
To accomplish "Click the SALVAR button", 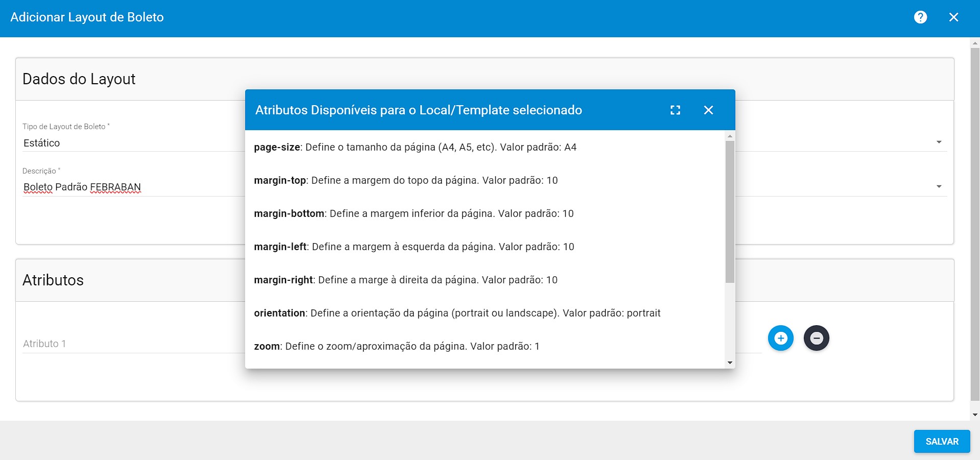I will 942,442.
